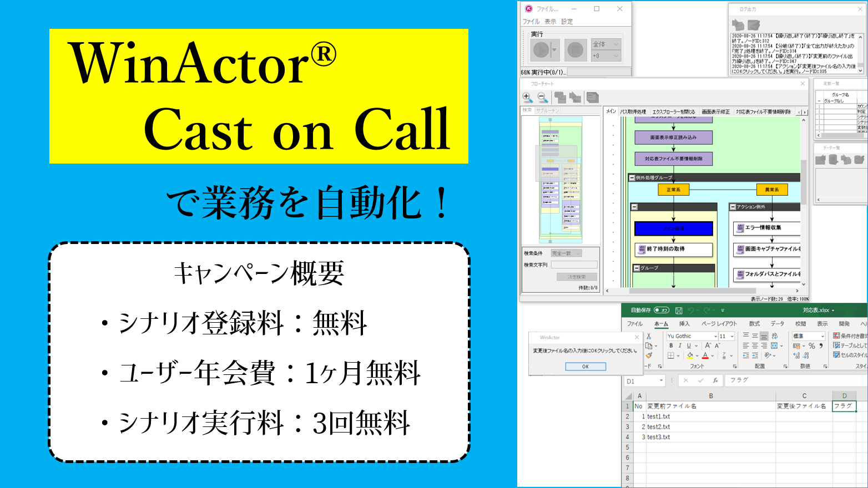Image resolution: width=868 pixels, height=488 pixels.
Task: Zoom in on the WinActor flowchart
Action: pyautogui.click(x=527, y=98)
